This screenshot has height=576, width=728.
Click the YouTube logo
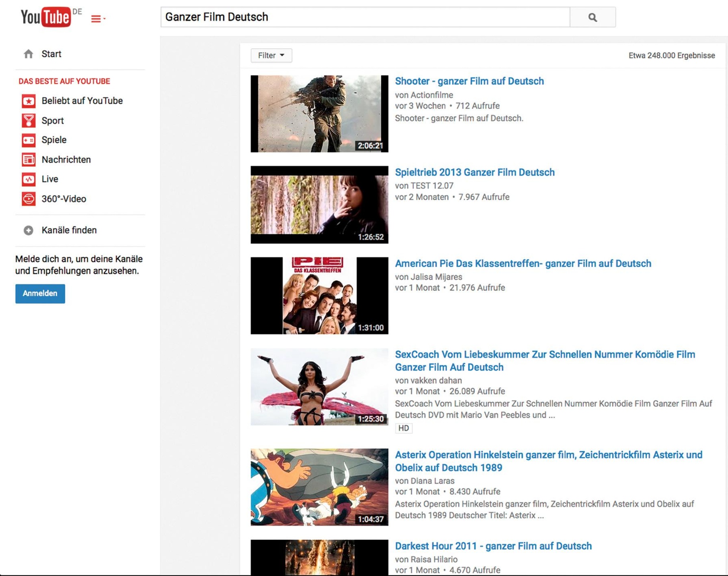click(x=46, y=17)
